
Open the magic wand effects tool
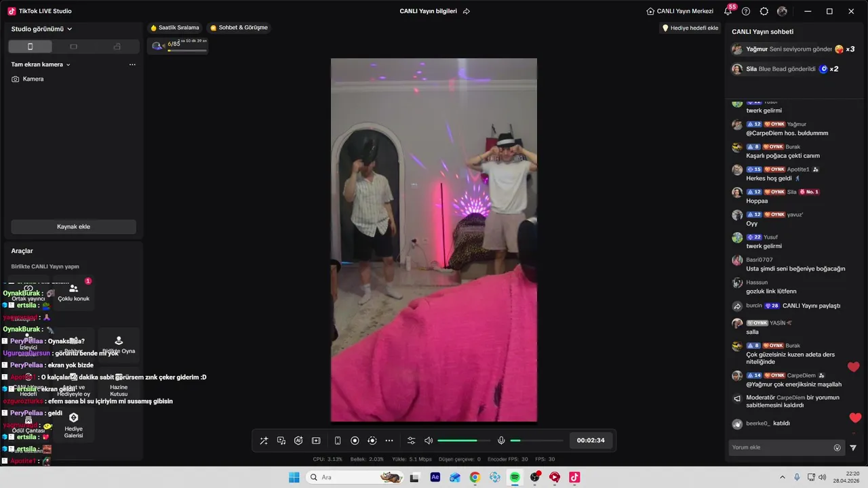[264, 441]
